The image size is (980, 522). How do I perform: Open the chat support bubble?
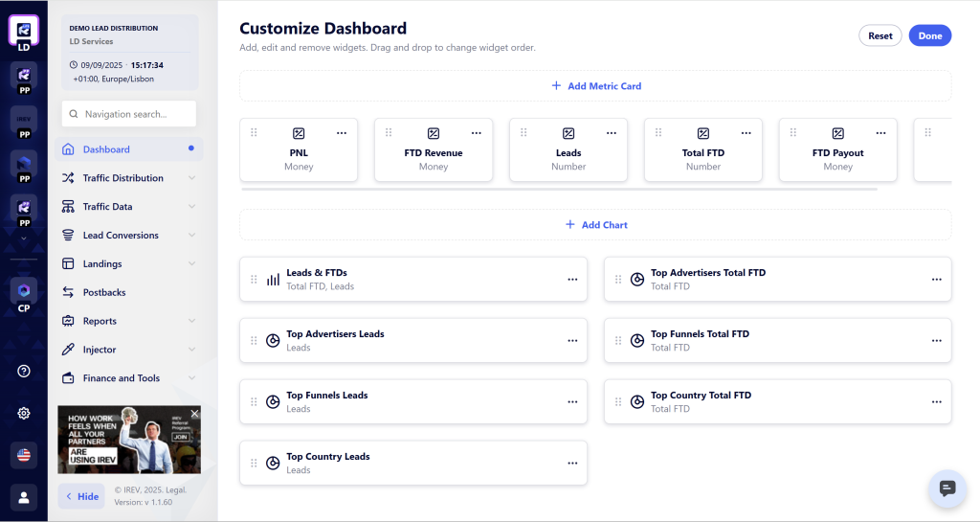click(x=947, y=488)
